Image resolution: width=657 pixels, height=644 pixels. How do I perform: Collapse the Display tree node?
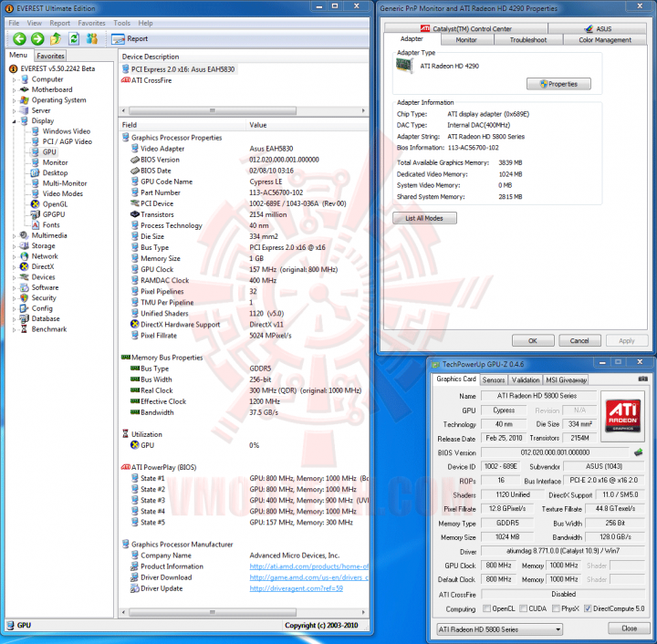coord(15,121)
